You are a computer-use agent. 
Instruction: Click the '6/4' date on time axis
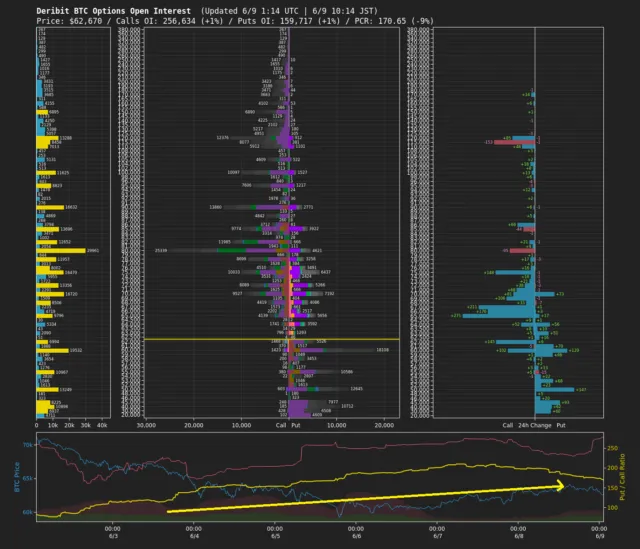coord(194,536)
